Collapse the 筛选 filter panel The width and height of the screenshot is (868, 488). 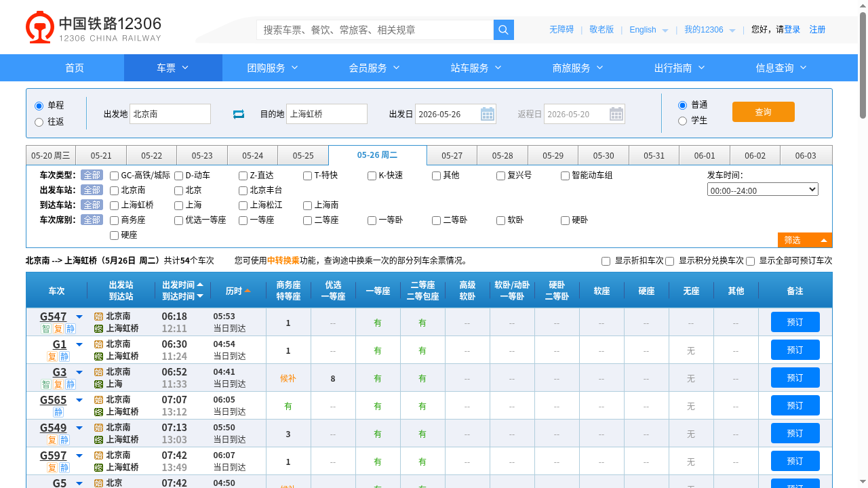pyautogui.click(x=805, y=240)
